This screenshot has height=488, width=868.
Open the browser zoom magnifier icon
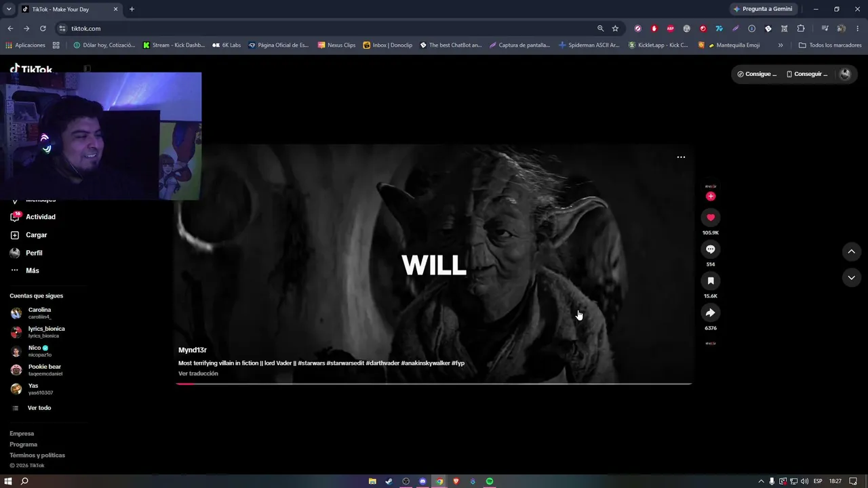[600, 28]
